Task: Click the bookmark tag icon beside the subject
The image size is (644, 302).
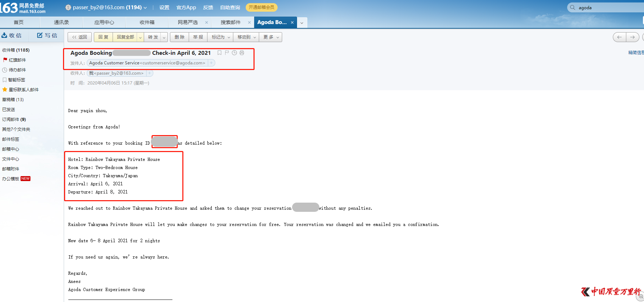Action: point(220,53)
